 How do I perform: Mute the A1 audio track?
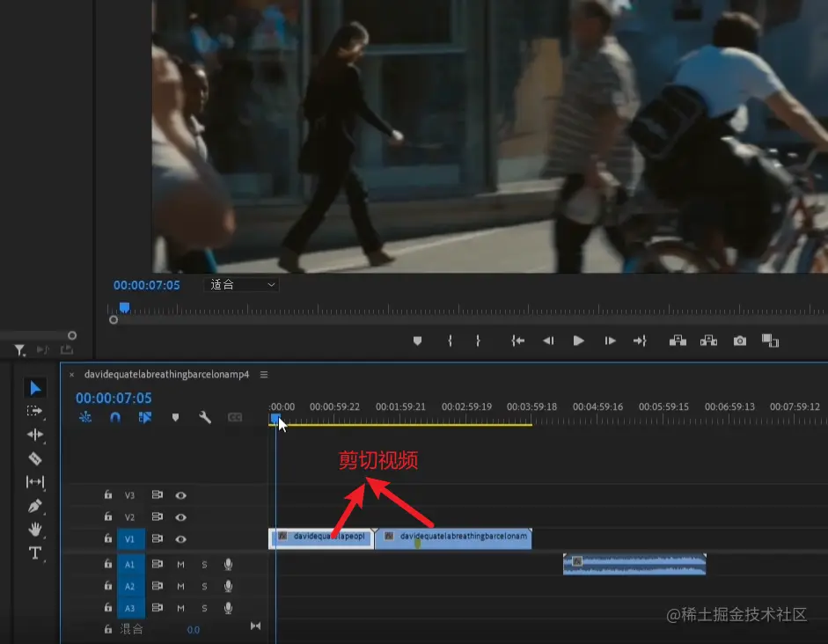point(180,564)
